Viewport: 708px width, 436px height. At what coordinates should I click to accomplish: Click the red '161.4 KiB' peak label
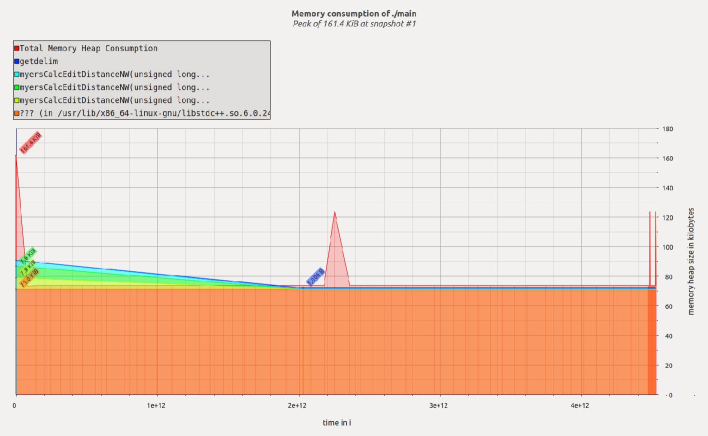(31, 143)
